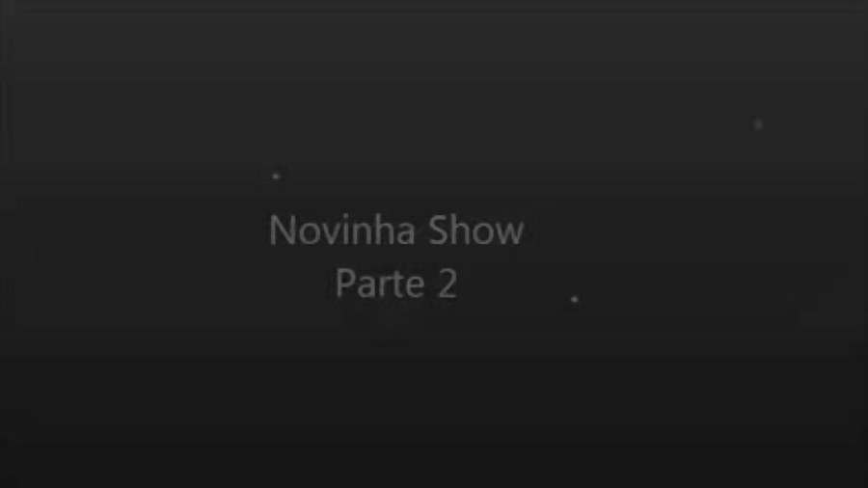The width and height of the screenshot is (868, 488).
Task: Click the final "e" of Parte
Action: [415, 287]
